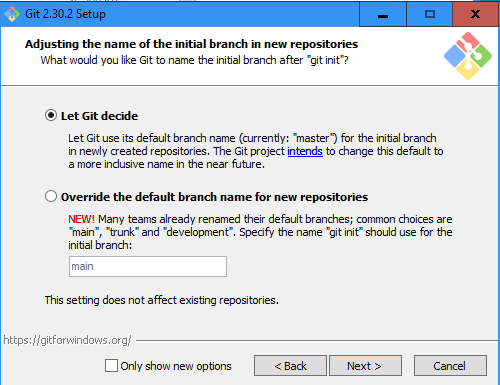Click the "What would you like Git" subtitle
500x385 pixels.
tap(194, 60)
